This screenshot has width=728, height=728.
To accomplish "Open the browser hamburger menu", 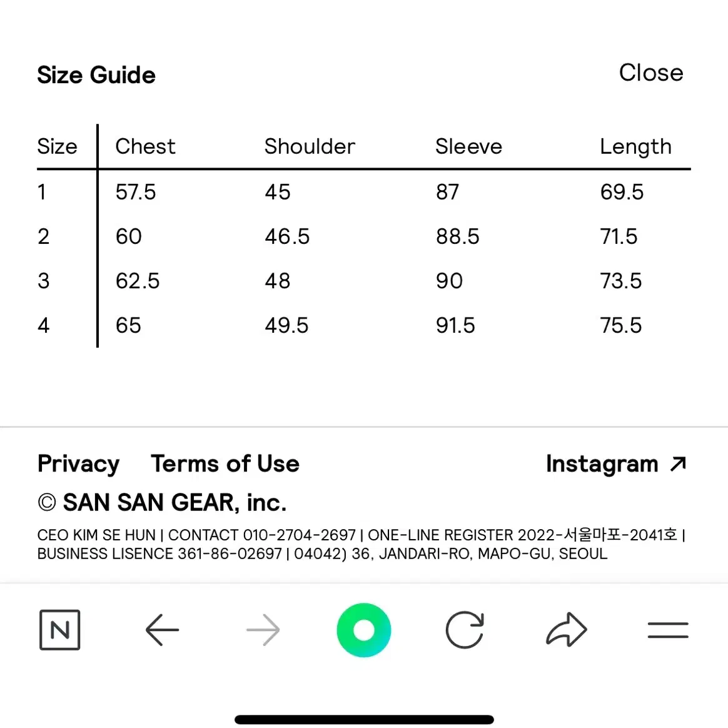I will coord(668,630).
